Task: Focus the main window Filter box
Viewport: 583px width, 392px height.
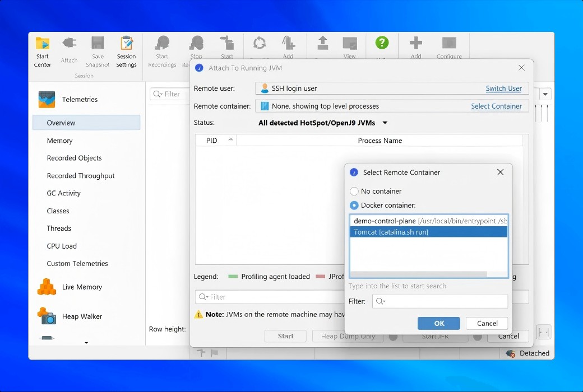Action: (170, 94)
